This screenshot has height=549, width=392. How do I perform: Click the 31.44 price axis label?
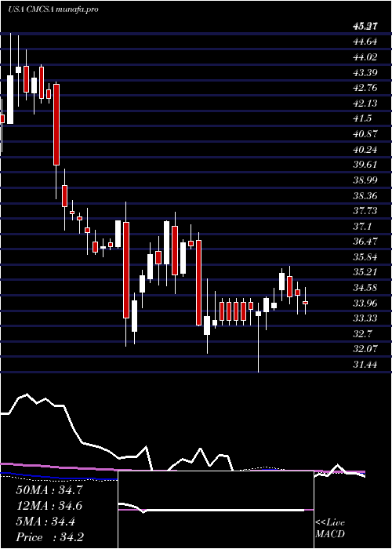[x=365, y=365]
